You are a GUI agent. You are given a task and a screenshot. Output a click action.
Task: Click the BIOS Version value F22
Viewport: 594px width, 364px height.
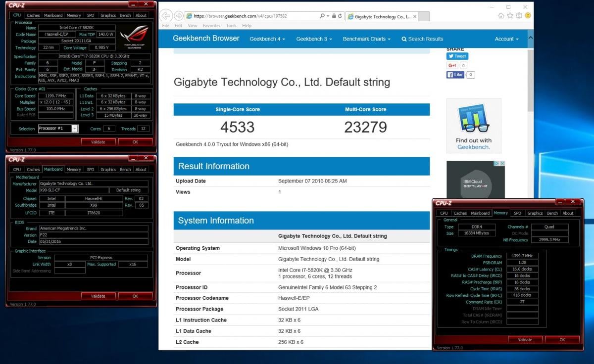pos(93,235)
